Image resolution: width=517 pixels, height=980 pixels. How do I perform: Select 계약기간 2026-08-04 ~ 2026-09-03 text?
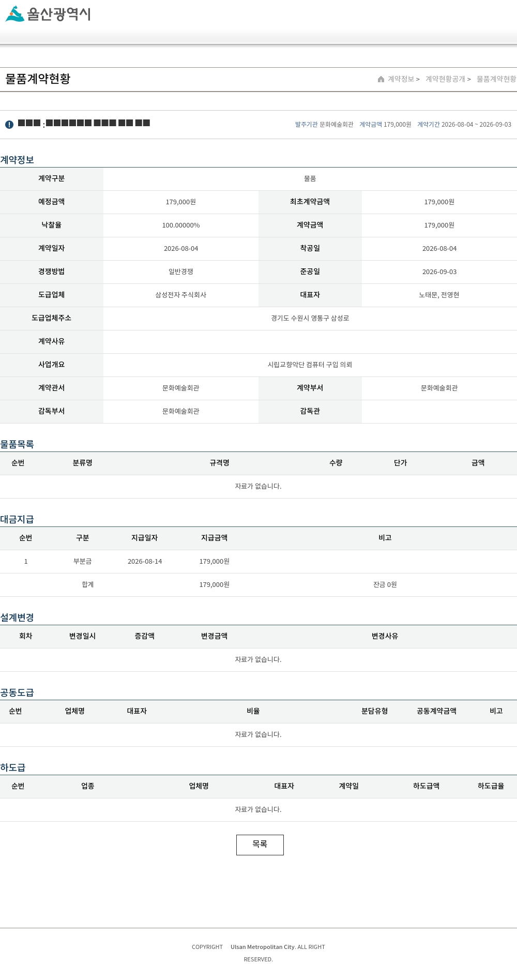point(464,125)
